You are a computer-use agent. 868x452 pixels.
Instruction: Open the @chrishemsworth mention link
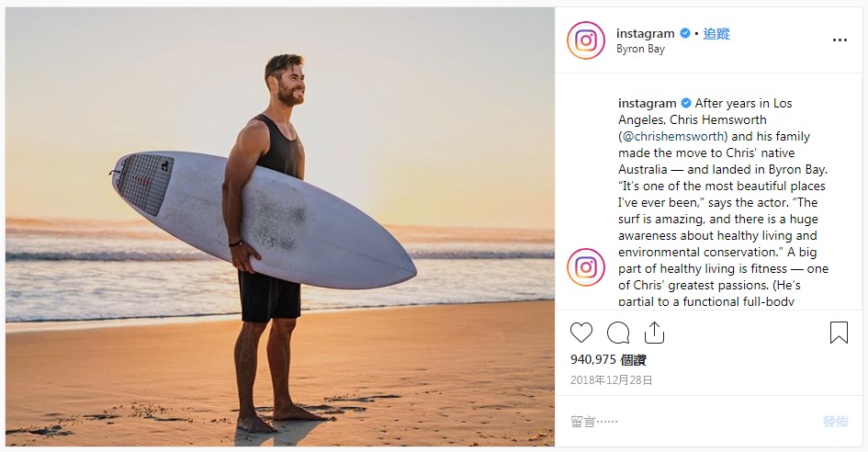pos(672,137)
